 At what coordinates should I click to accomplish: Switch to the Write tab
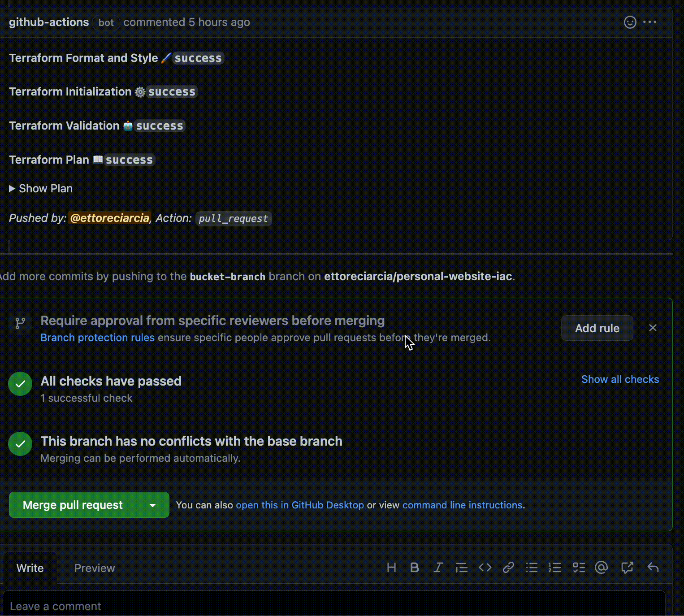pos(30,568)
